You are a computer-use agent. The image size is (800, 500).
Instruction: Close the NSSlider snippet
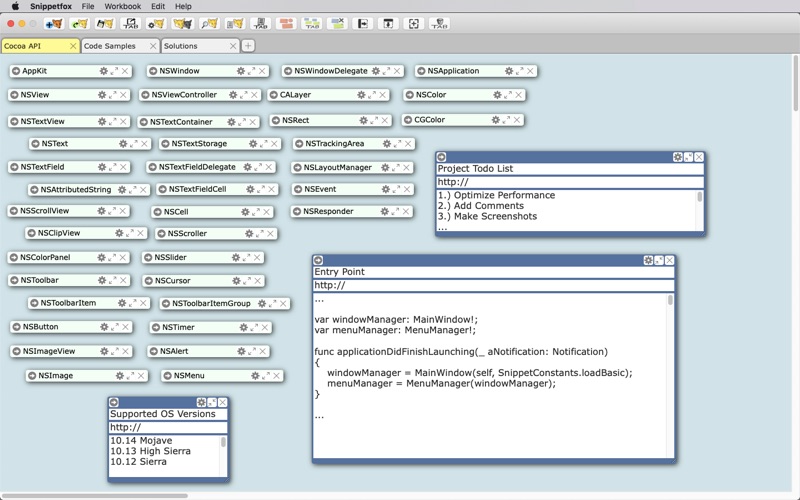tap(257, 258)
